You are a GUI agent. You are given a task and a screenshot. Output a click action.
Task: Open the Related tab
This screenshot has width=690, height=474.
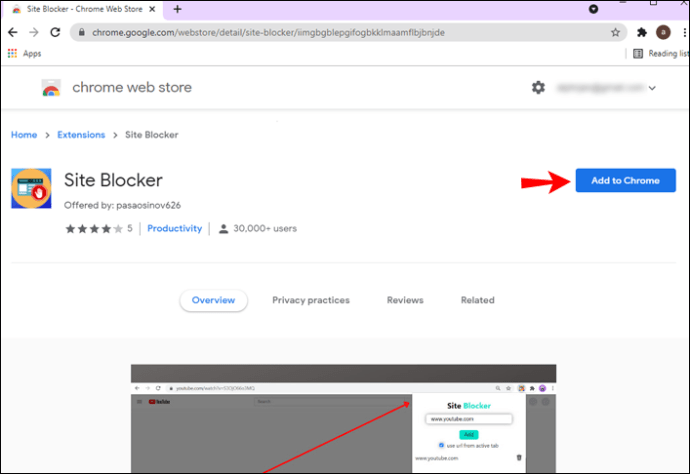[477, 300]
